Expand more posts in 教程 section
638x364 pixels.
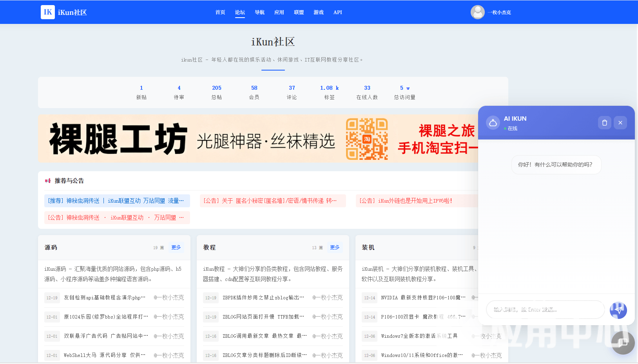coord(335,248)
